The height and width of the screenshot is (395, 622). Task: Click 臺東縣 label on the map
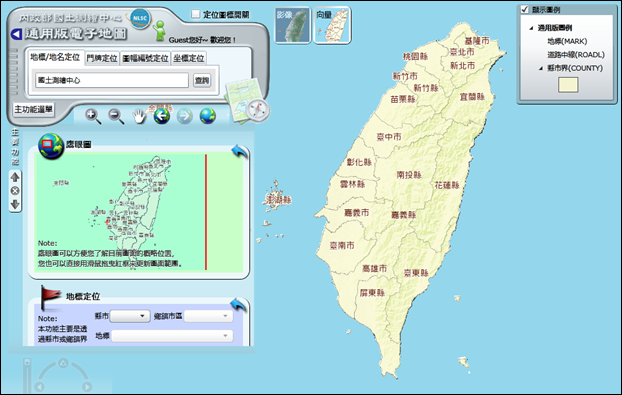pyautogui.click(x=416, y=273)
